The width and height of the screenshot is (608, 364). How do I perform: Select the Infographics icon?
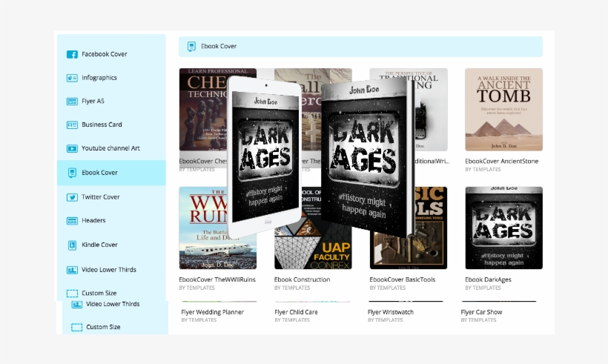72,78
